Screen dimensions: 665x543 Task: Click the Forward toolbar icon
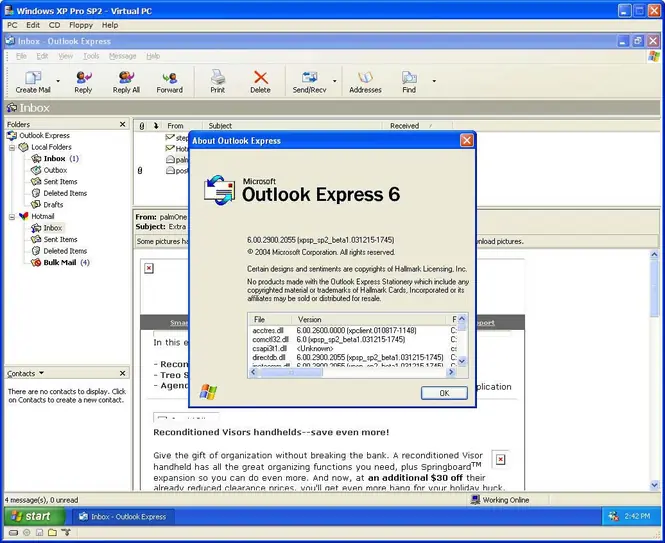pos(170,81)
